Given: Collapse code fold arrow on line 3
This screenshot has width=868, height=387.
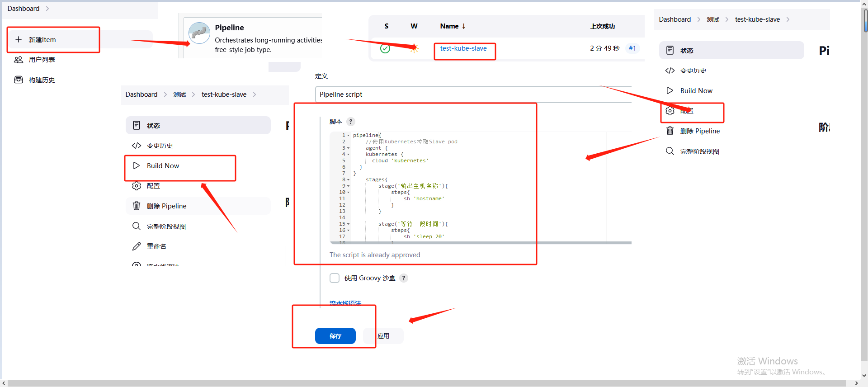Looking at the screenshot, I should click(349, 148).
